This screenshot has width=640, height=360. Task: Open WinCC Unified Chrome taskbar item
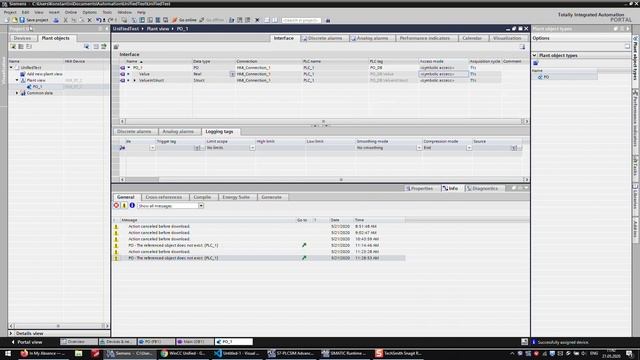184,353
